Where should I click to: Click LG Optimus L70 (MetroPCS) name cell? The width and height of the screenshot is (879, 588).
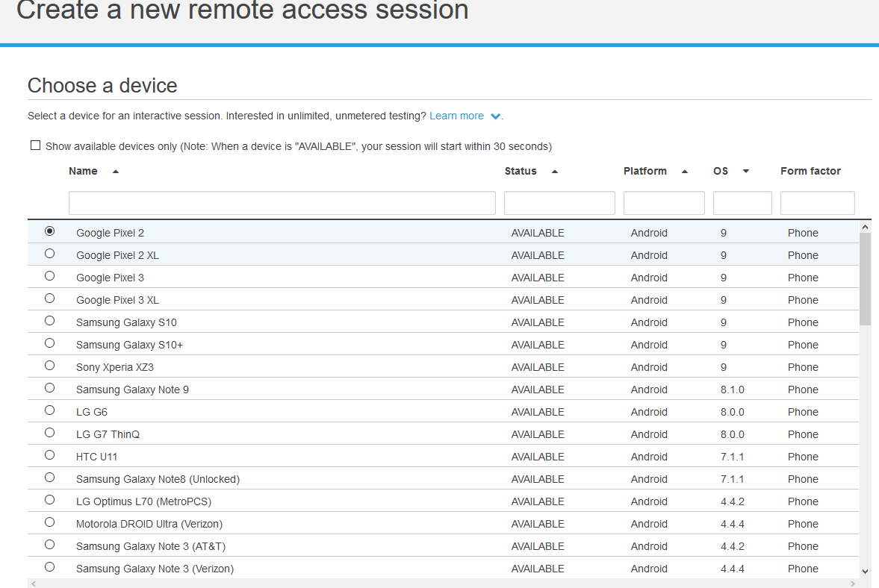[x=143, y=501]
